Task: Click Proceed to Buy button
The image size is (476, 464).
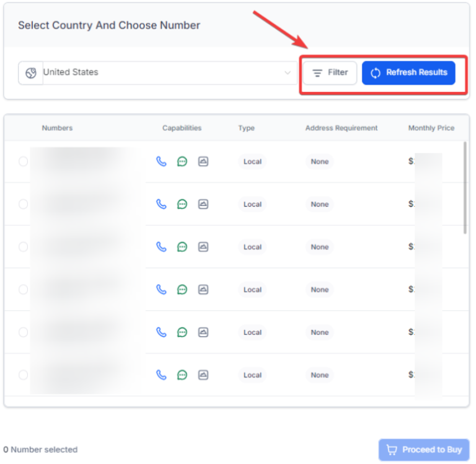Action: (x=424, y=450)
